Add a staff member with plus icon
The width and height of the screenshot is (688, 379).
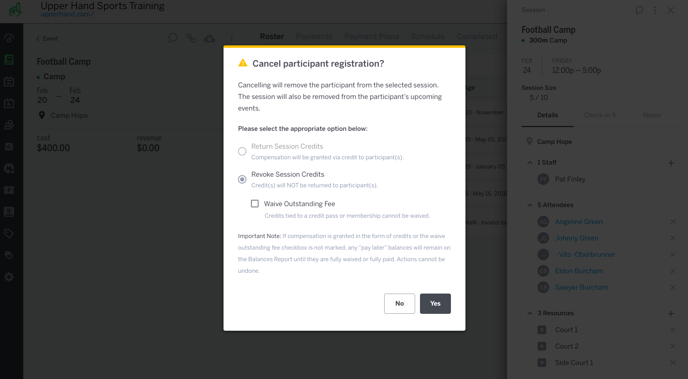671,163
